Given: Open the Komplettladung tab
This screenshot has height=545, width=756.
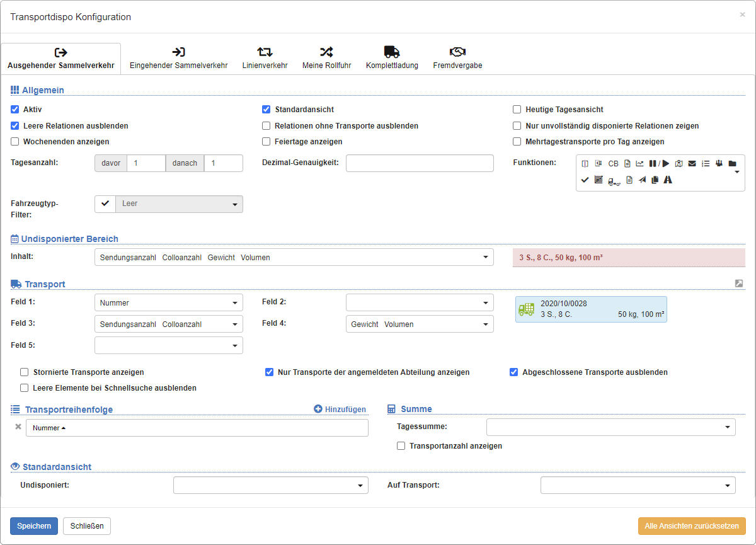Looking at the screenshot, I should 392,58.
